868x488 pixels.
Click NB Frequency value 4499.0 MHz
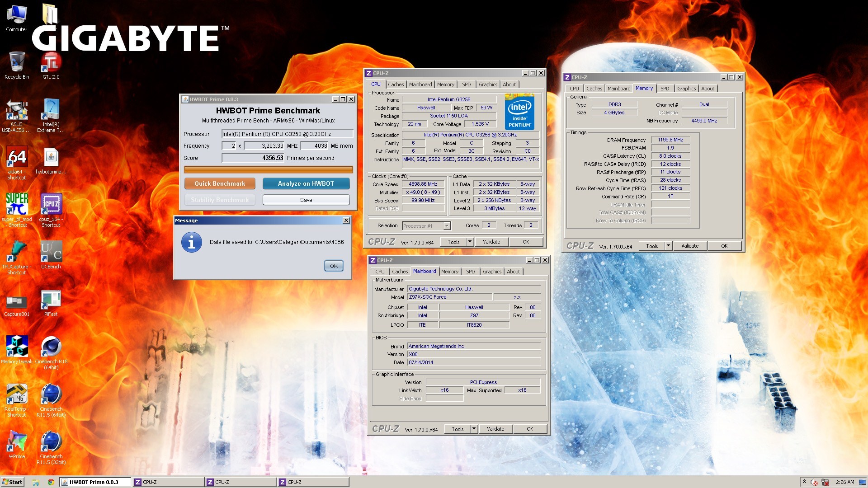point(704,121)
